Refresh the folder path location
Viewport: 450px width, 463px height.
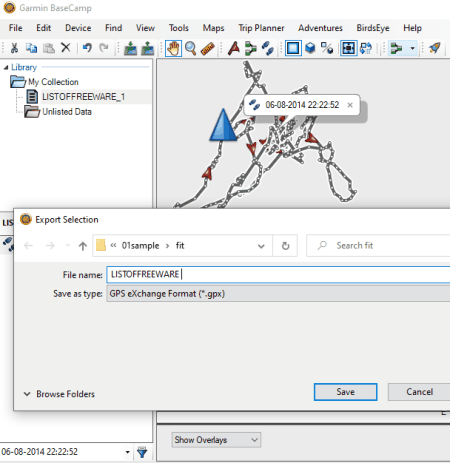tap(285, 246)
